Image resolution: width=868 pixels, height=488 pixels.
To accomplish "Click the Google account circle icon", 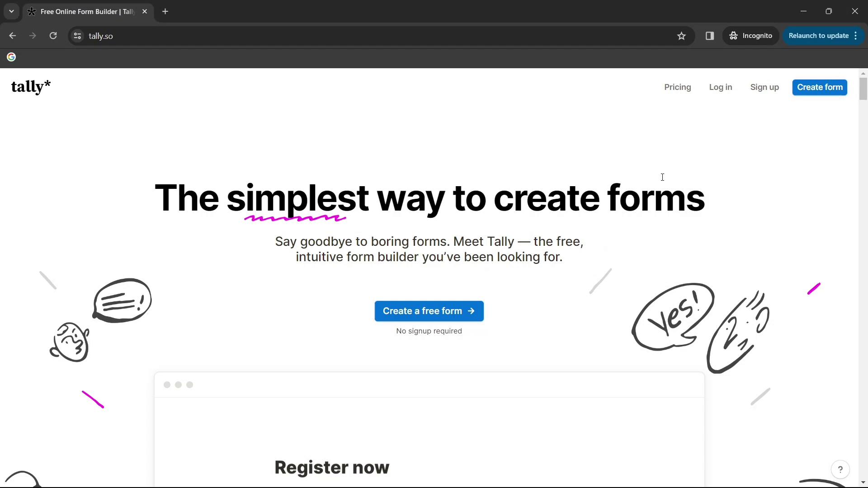I will [x=11, y=56].
